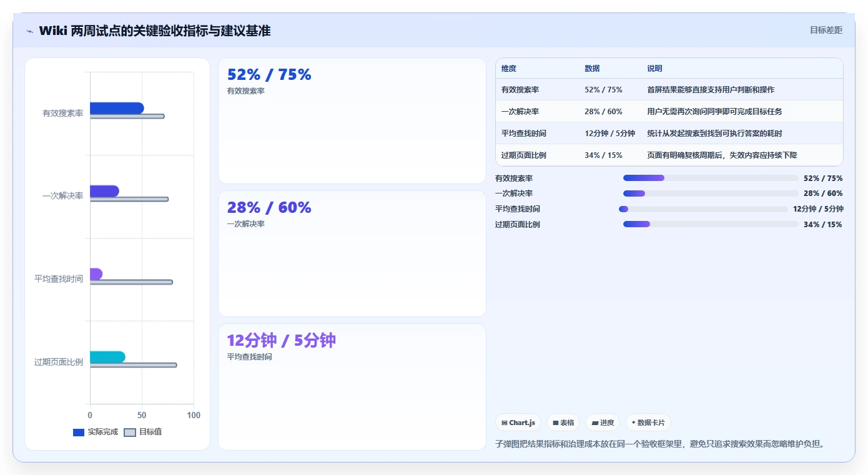Click the large '12分钟 / 5分钟' card value
The width and height of the screenshot is (868, 475).
coord(282,341)
